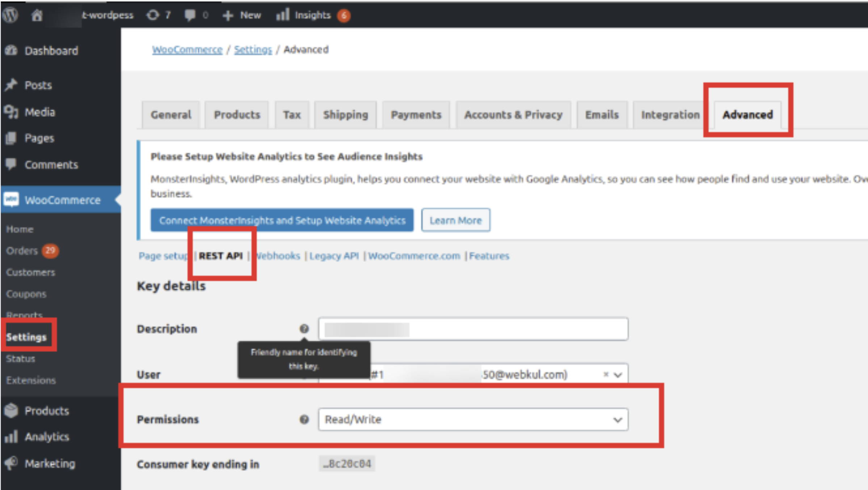The image size is (868, 490).
Task: Select the Advanced settings tab
Action: coord(748,115)
